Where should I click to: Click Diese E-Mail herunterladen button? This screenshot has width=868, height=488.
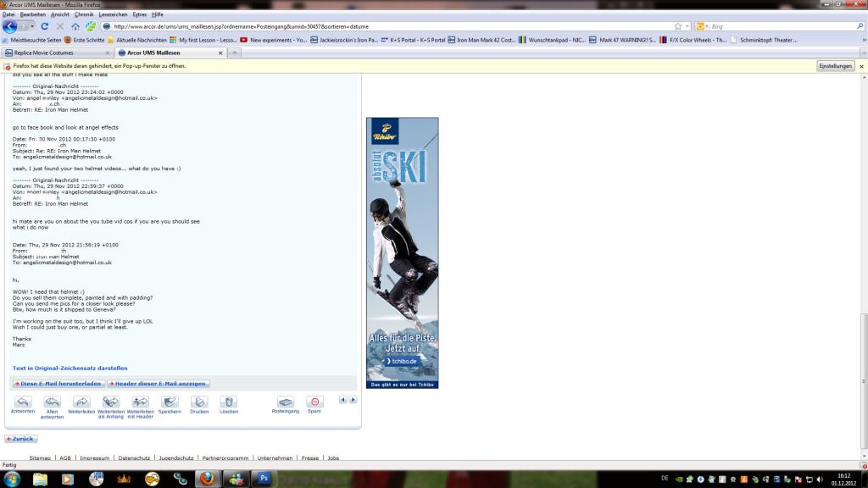[58, 384]
